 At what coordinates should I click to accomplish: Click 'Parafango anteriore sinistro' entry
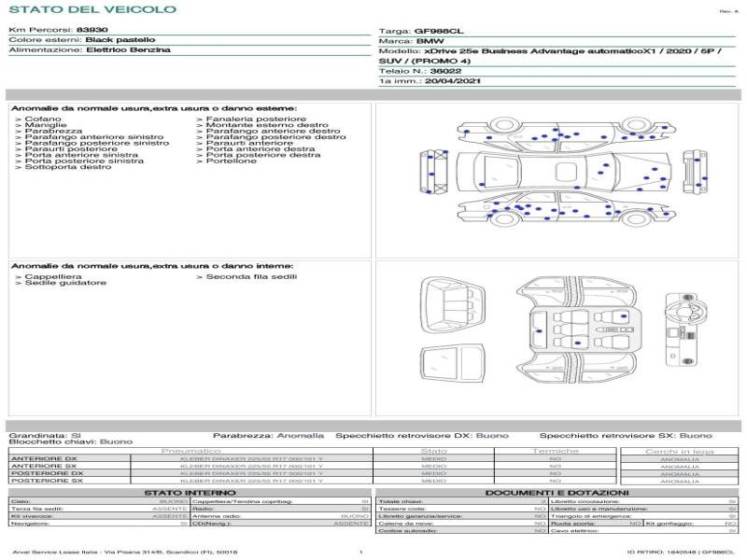pyautogui.click(x=94, y=136)
